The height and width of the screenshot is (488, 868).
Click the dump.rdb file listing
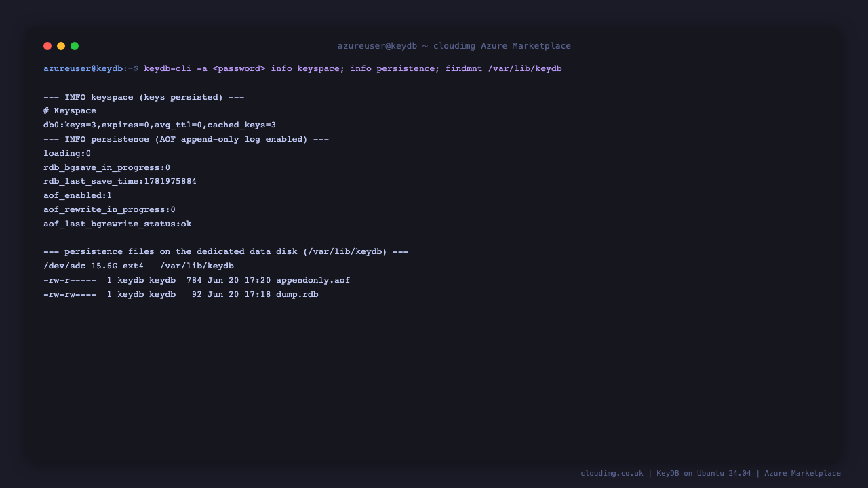pos(181,294)
